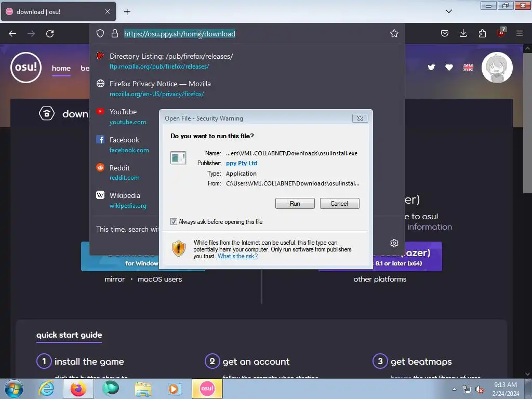Launch Internet Explorer from the taskbar

[46, 389]
